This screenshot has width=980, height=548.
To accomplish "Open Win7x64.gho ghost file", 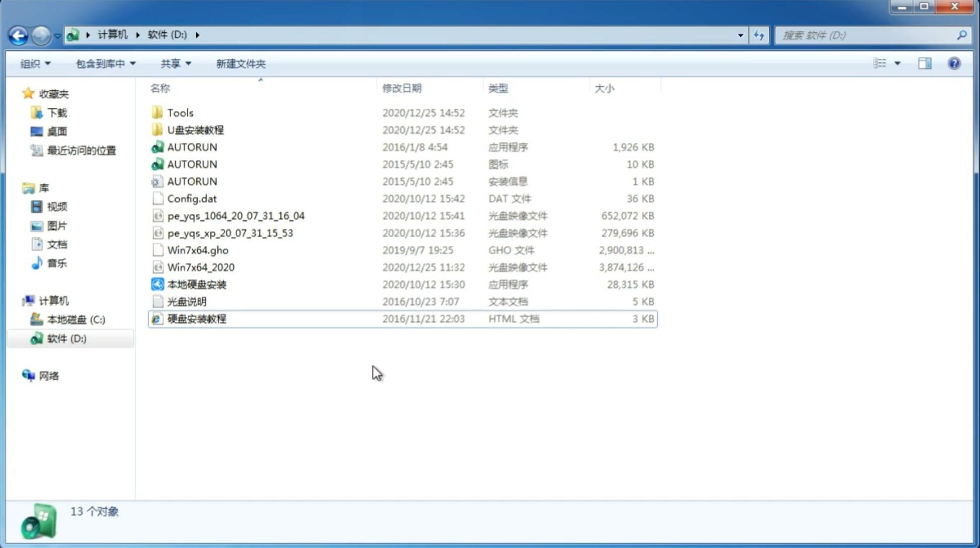I will 198,250.
